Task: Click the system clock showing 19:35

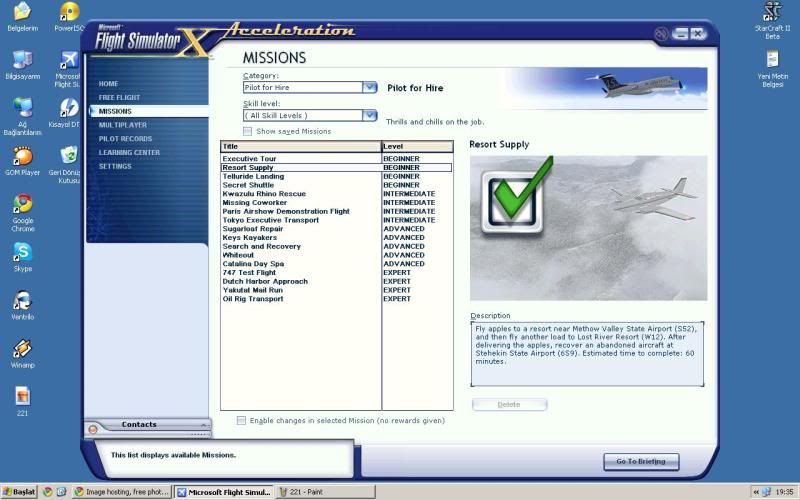Action: click(784, 492)
